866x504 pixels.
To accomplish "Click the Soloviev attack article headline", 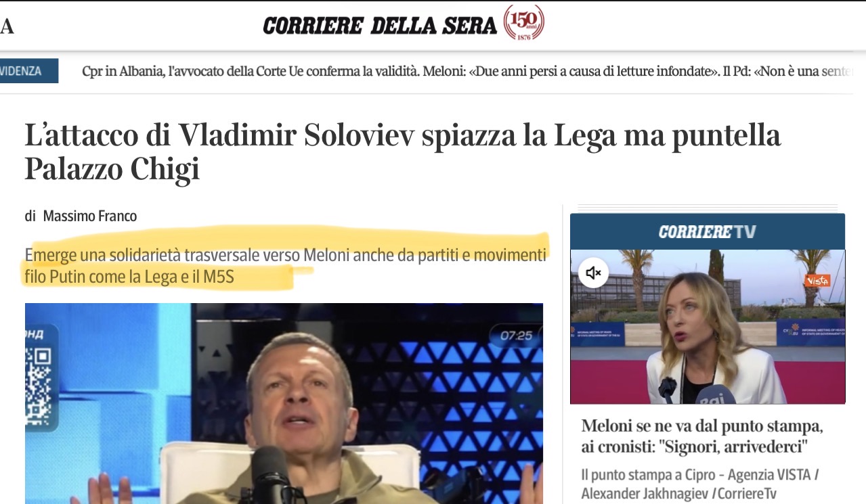I will tap(403, 152).
